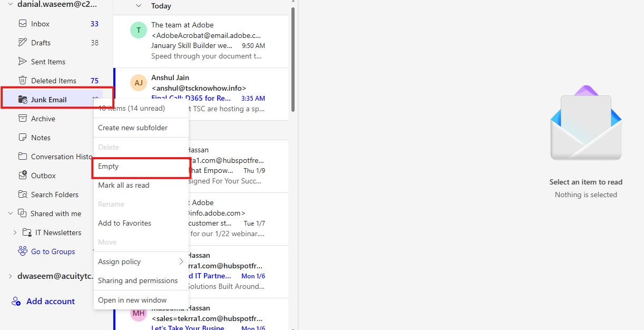Collapse the danial.waseem account tree

coord(10,4)
